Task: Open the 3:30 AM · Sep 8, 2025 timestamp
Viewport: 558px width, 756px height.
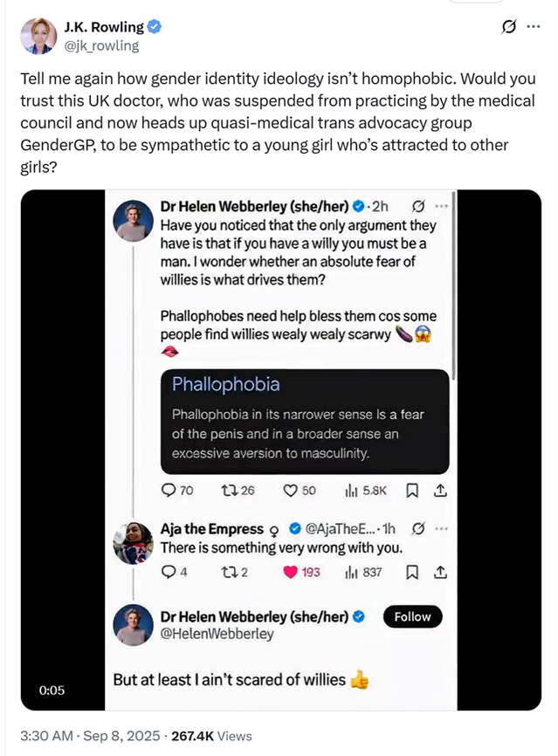Action: [90, 736]
